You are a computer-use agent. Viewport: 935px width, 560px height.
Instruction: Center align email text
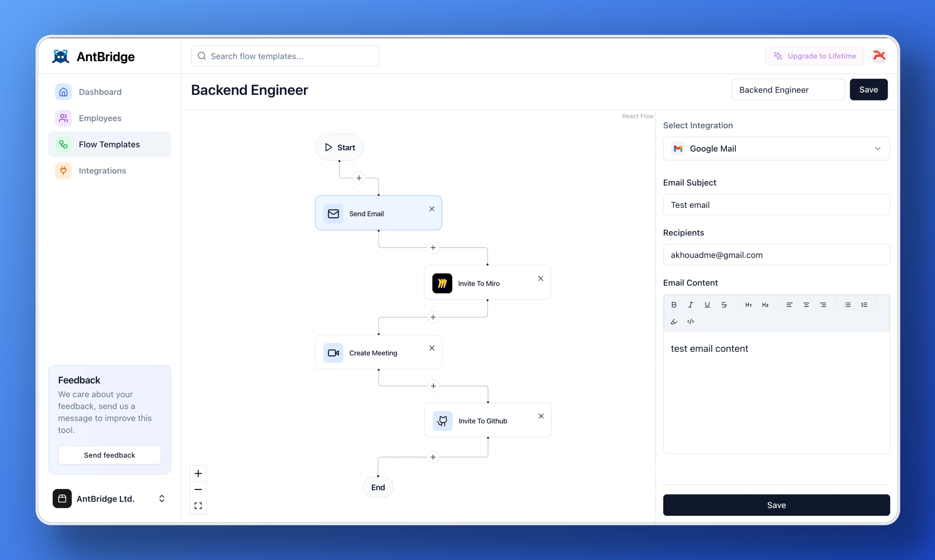click(x=806, y=305)
